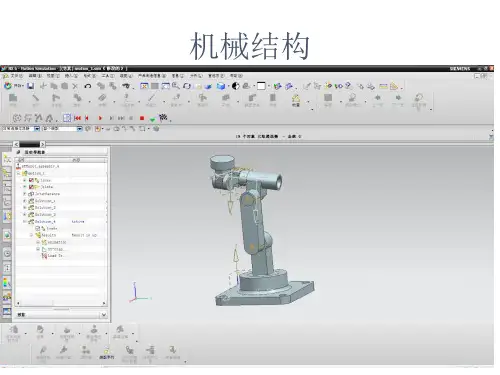Collapse the Results node
The height and width of the screenshot is (375, 500).
[x=31, y=235]
